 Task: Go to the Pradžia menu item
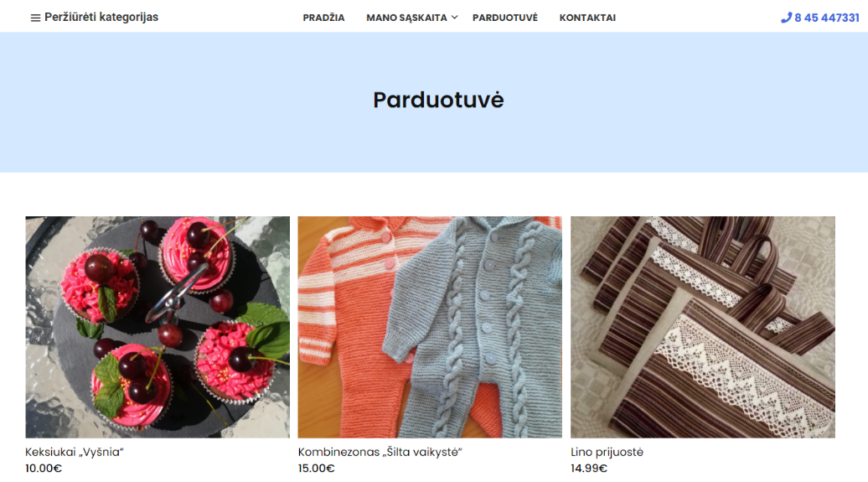pyautogui.click(x=323, y=18)
